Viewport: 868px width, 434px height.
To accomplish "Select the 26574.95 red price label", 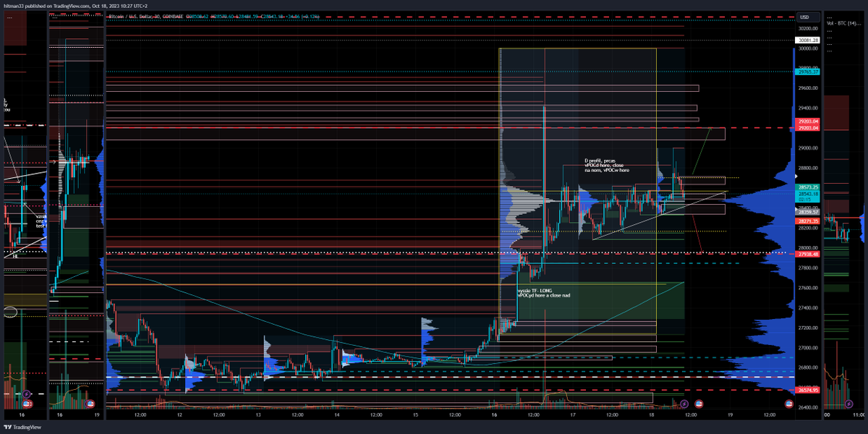I will click(807, 390).
